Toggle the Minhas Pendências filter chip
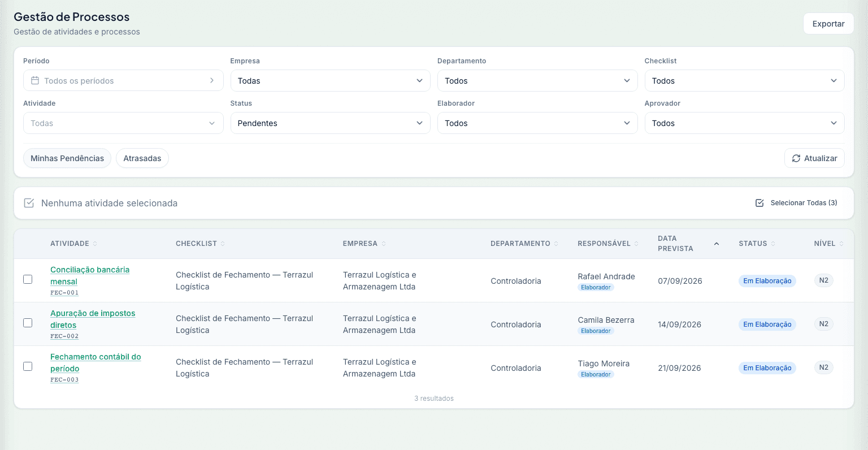Image resolution: width=868 pixels, height=450 pixels. click(67, 158)
